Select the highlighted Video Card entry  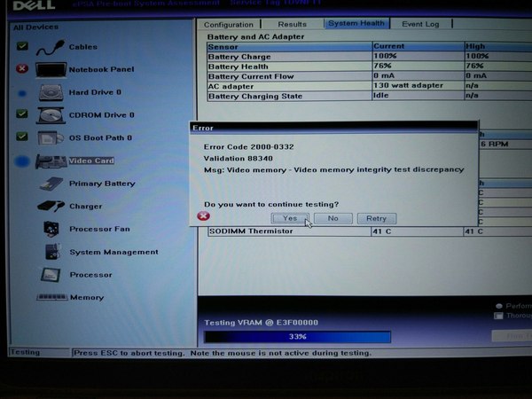pos(90,160)
